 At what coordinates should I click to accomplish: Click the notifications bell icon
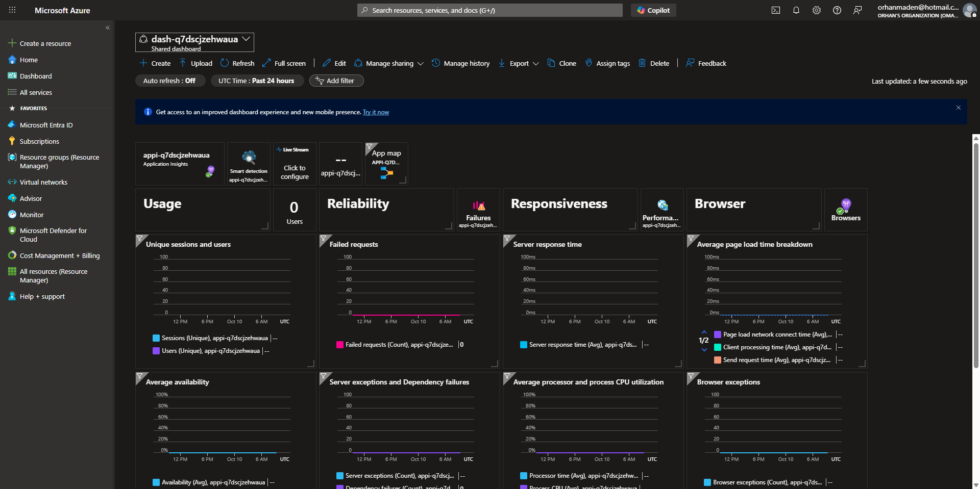(x=796, y=10)
